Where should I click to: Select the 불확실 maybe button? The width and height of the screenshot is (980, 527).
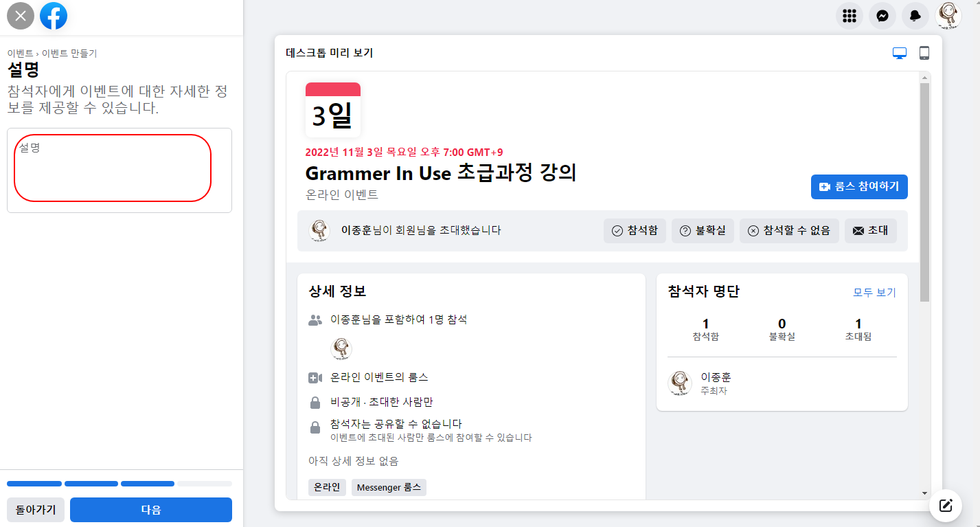tap(703, 231)
